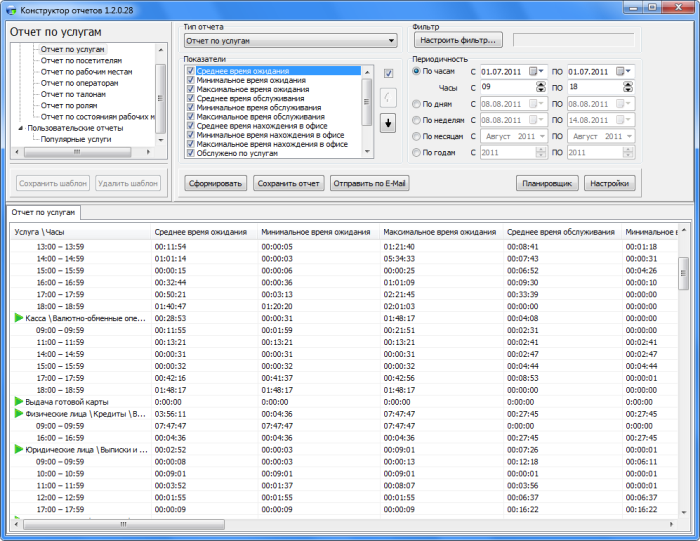This screenshot has height=541, width=700.
Task: Open the Настройки button
Action: point(609,183)
